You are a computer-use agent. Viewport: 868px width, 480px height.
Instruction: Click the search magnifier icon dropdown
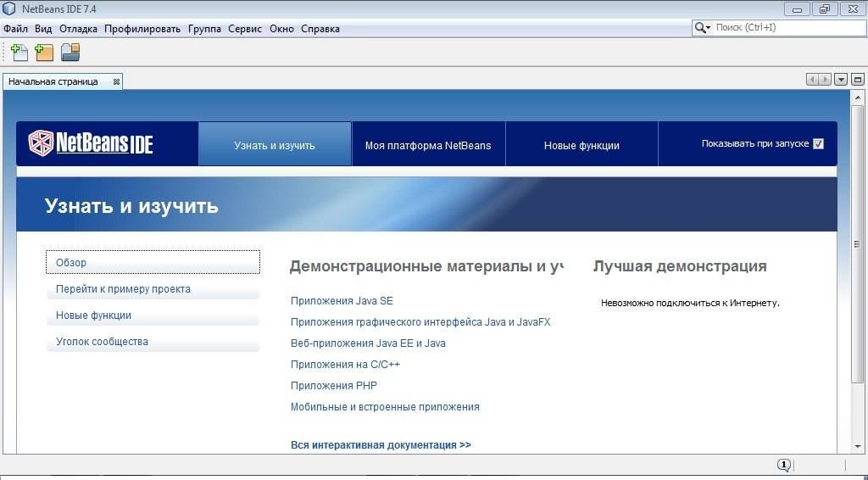(703, 27)
